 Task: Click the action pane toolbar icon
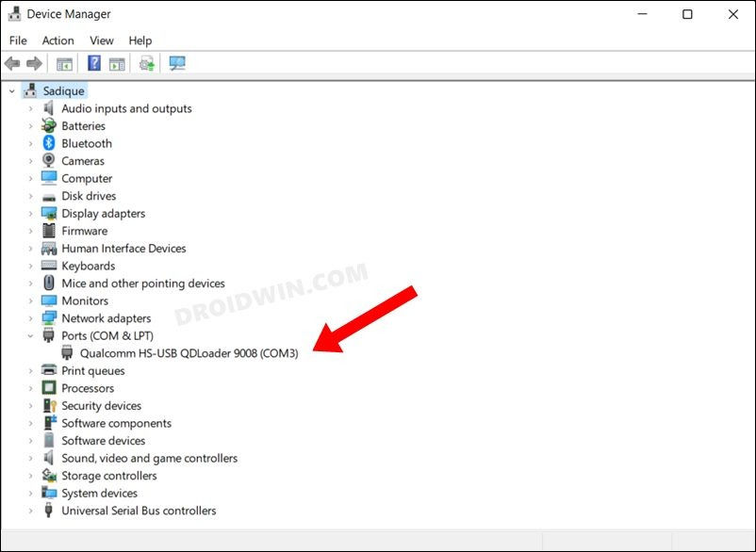pos(117,63)
